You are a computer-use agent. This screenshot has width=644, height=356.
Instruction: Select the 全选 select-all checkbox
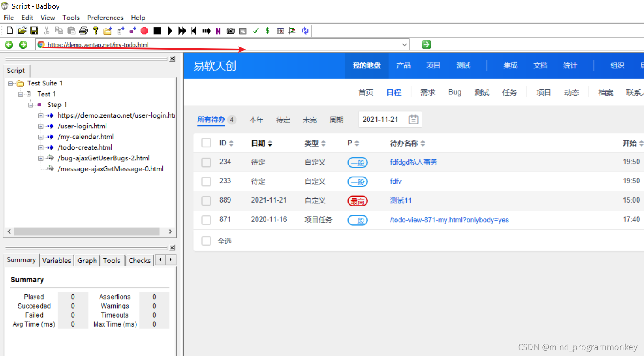(x=206, y=241)
